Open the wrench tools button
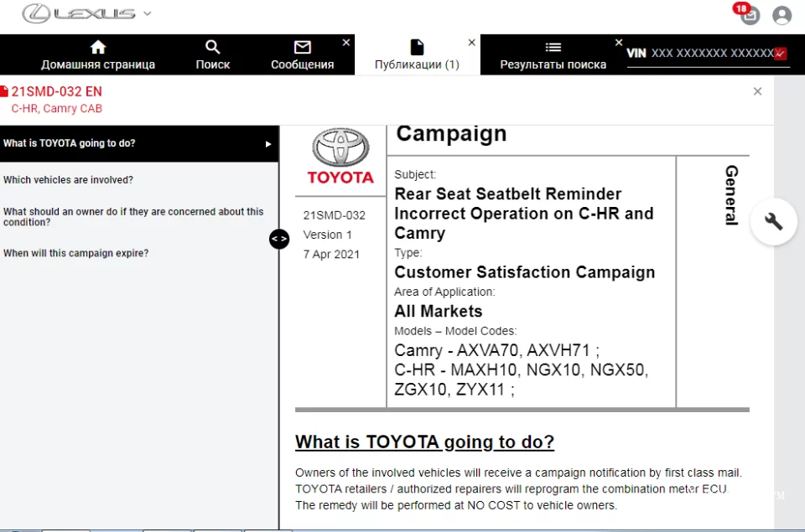805x532 pixels. tap(774, 222)
